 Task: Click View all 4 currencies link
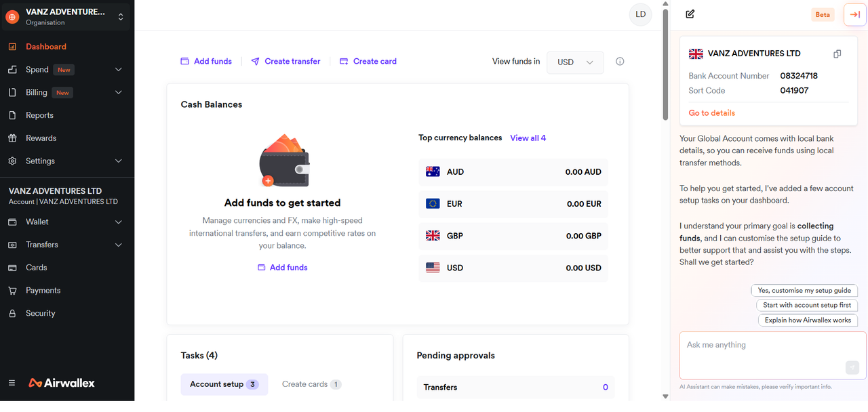pyautogui.click(x=528, y=138)
